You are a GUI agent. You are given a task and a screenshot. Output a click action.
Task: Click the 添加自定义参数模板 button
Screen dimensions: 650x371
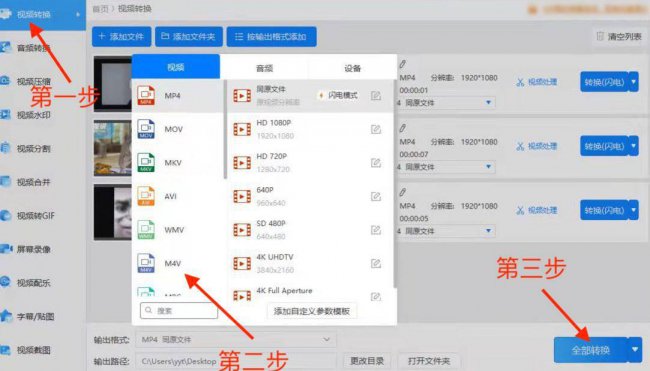(312, 311)
